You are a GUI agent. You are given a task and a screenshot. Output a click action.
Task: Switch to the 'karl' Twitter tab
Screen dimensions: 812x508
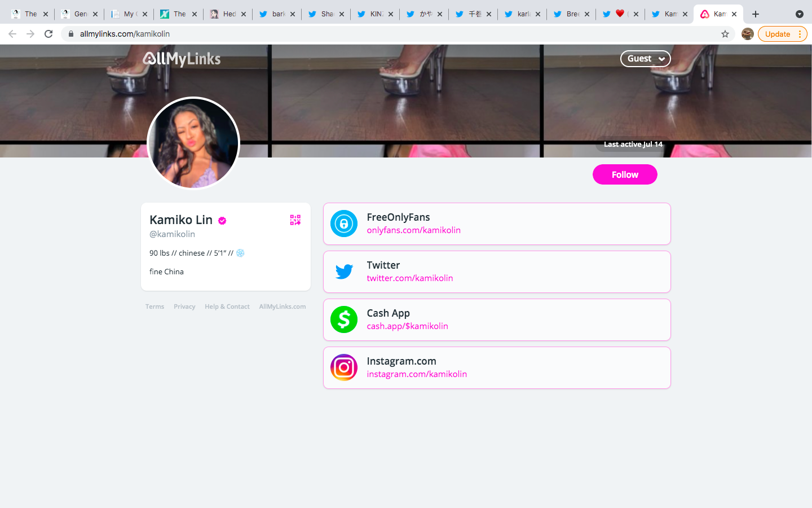521,14
